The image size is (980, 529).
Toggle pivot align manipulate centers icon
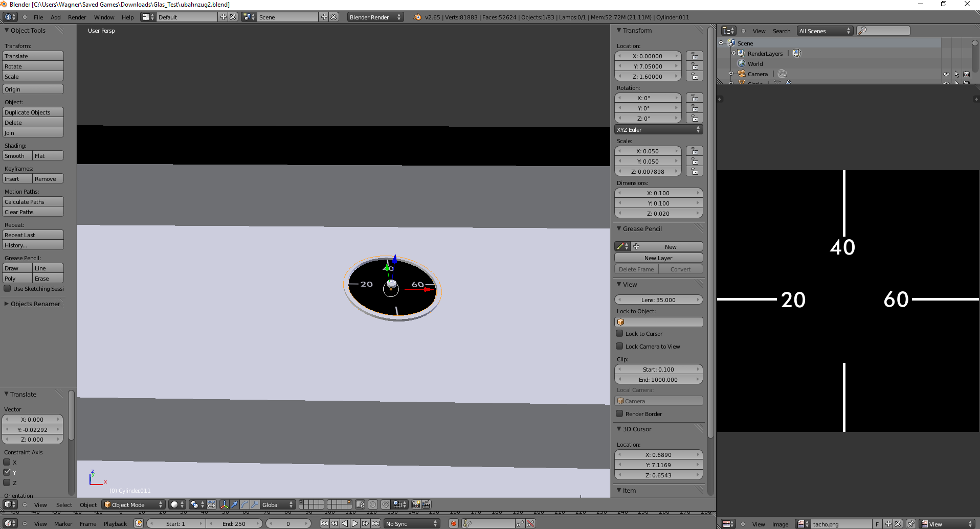(211, 504)
